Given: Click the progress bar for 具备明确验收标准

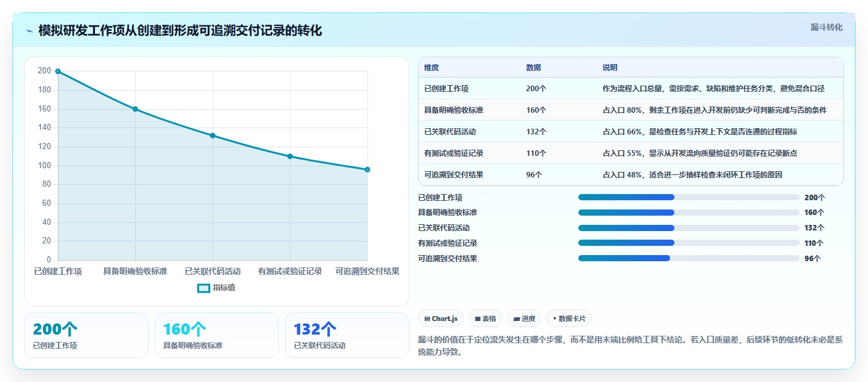Looking at the screenshot, I should [689, 213].
